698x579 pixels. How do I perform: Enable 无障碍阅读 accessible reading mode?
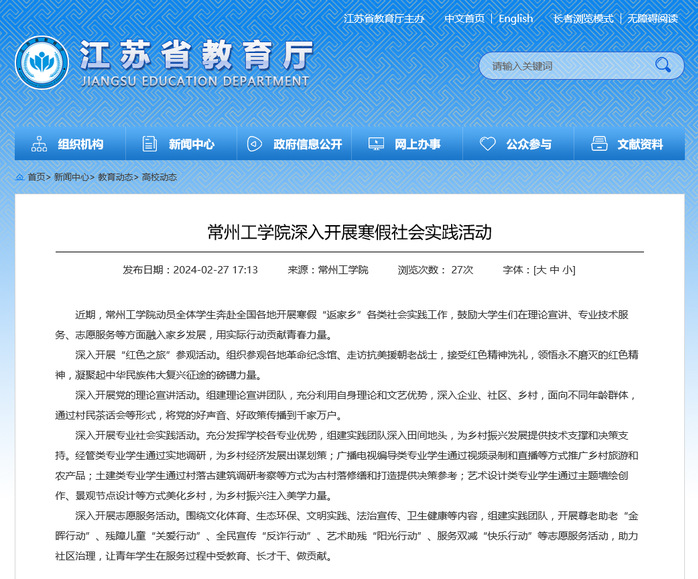point(652,18)
